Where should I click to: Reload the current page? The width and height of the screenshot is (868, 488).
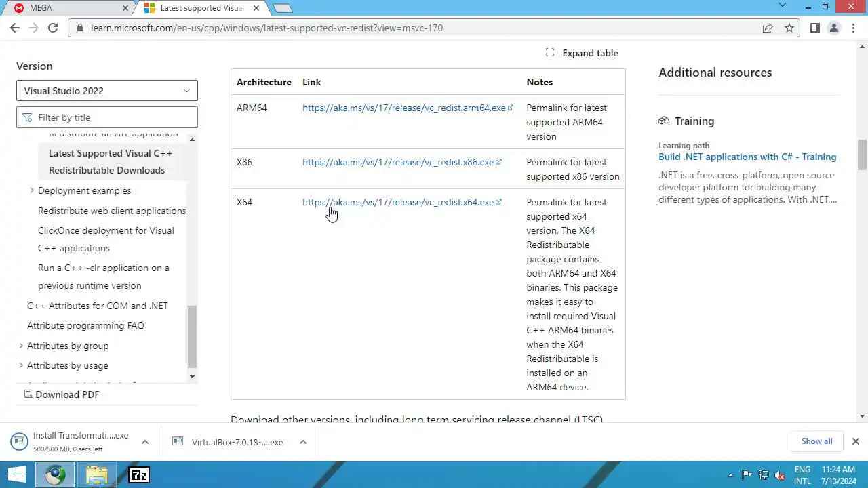[53, 28]
